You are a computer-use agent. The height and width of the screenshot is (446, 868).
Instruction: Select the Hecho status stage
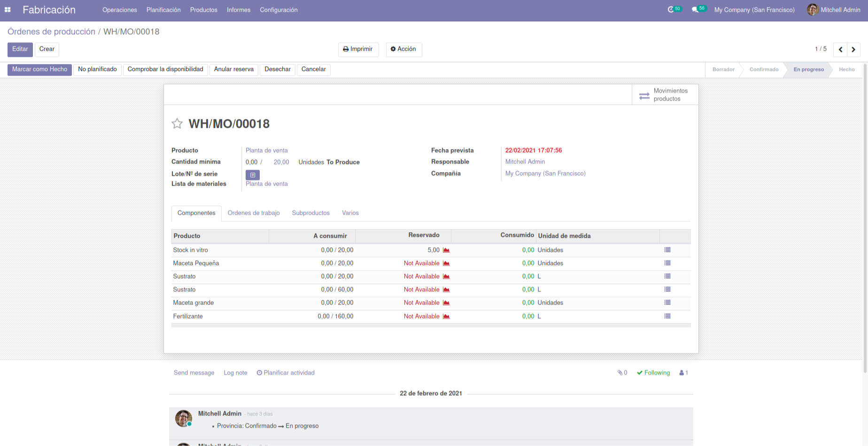(x=846, y=70)
